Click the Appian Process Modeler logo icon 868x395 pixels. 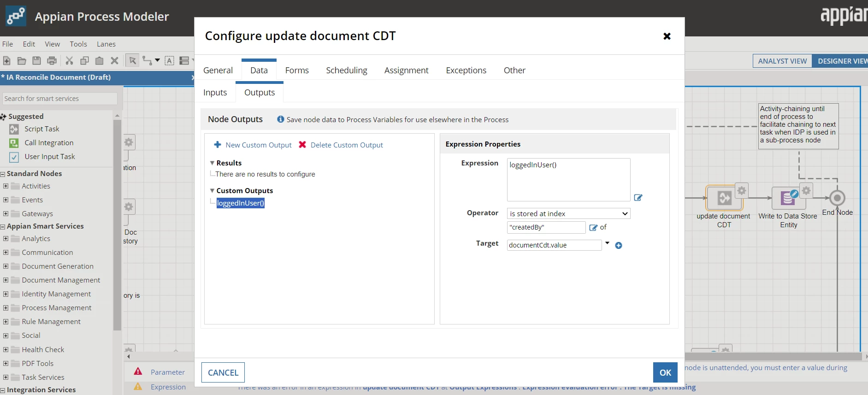point(16,16)
